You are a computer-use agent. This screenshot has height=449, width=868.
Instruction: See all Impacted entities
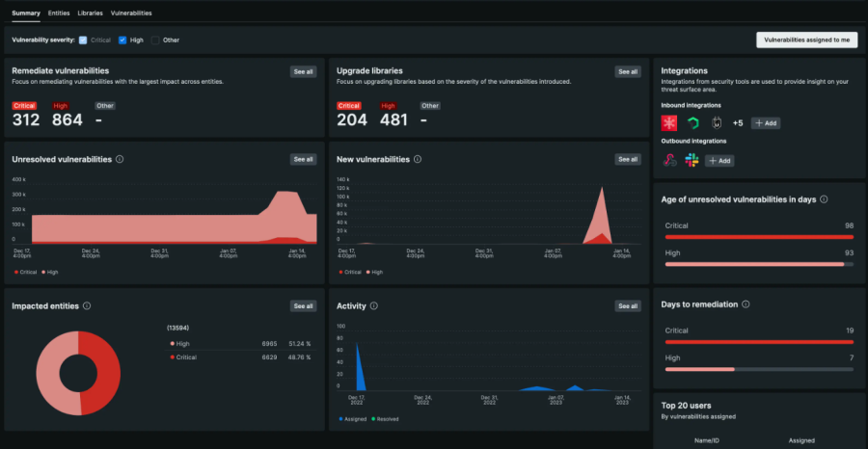[304, 305]
